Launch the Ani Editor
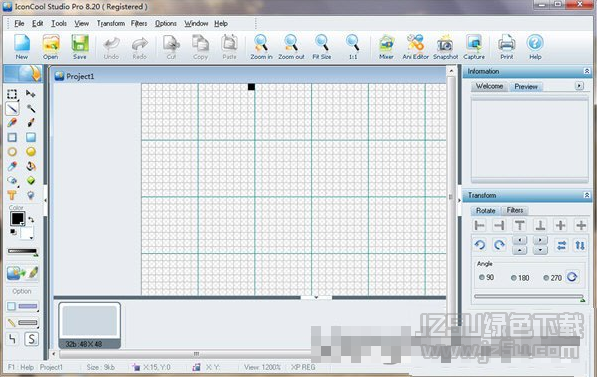Viewport: 597px width, 377px height. (x=415, y=47)
